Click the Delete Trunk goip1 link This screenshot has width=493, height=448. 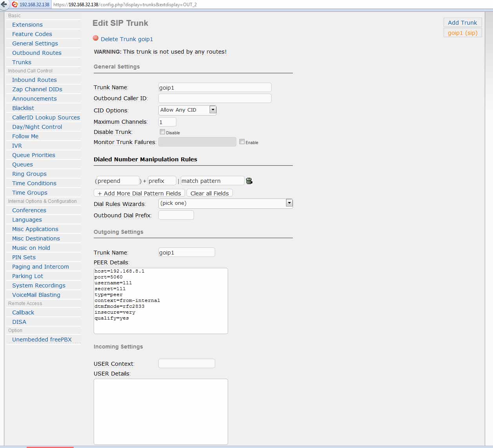pyautogui.click(x=127, y=39)
